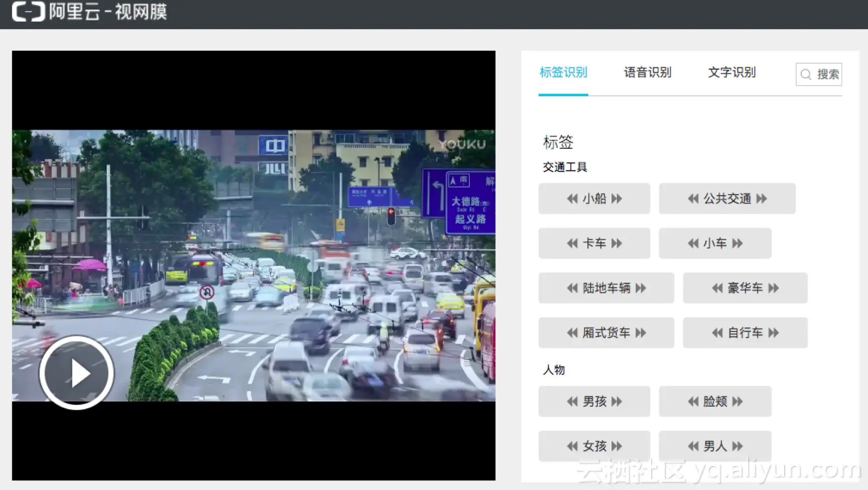Click backward arrows on 豪华车
The height and width of the screenshot is (490, 868).
(717, 288)
